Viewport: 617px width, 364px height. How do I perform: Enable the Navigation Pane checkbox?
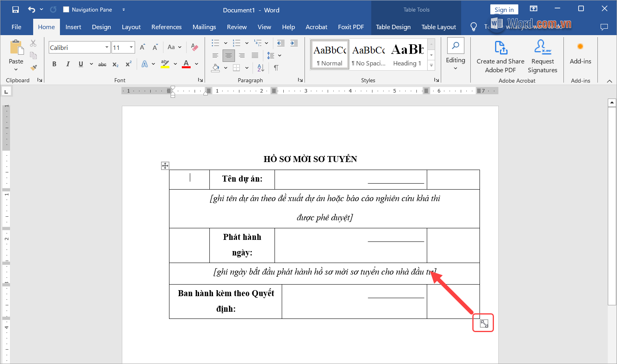(66, 10)
